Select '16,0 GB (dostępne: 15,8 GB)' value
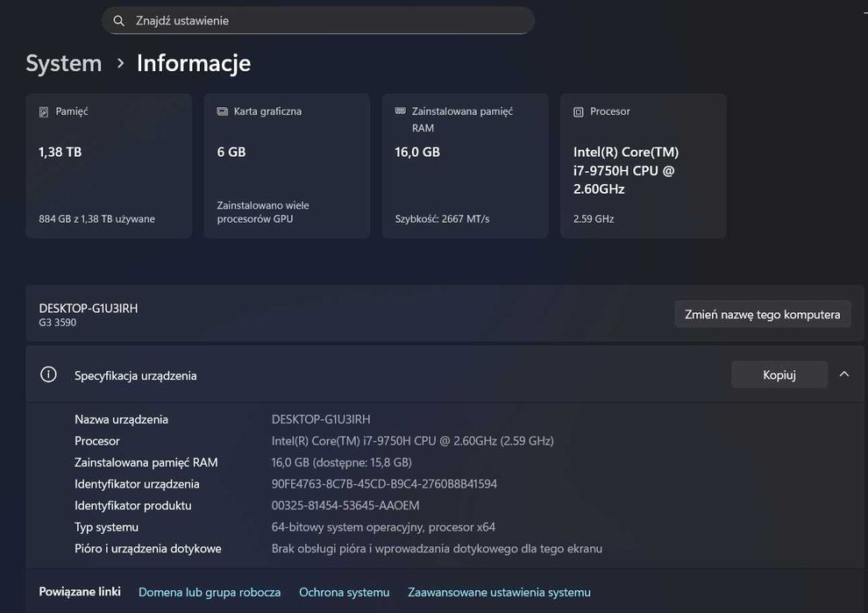Screen dimensions: 868x613 tap(342, 462)
